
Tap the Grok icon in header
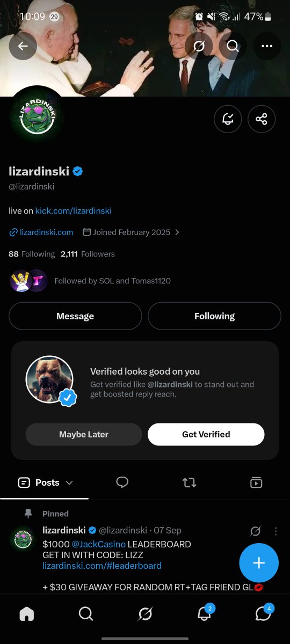(x=199, y=46)
